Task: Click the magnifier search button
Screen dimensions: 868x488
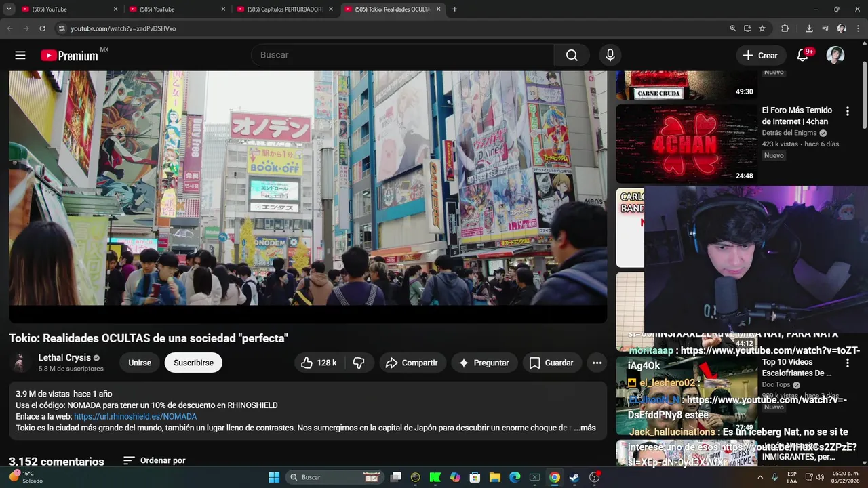Action: click(x=572, y=56)
